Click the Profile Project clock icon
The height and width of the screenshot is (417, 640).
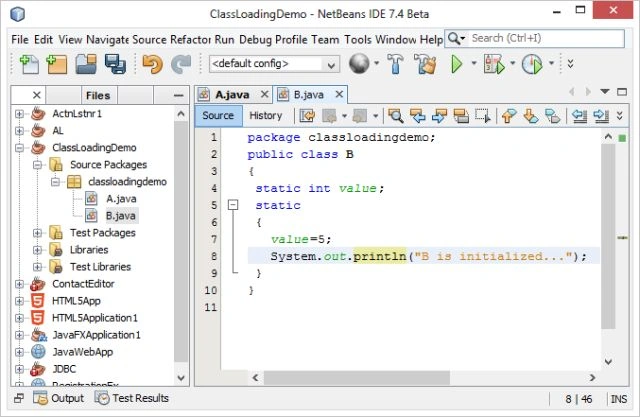click(532, 64)
